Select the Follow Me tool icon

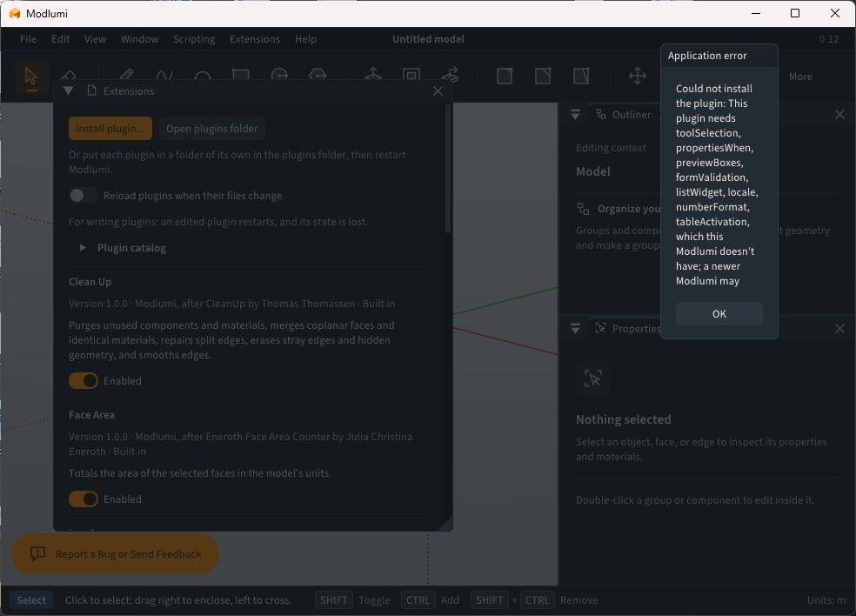pos(450,76)
